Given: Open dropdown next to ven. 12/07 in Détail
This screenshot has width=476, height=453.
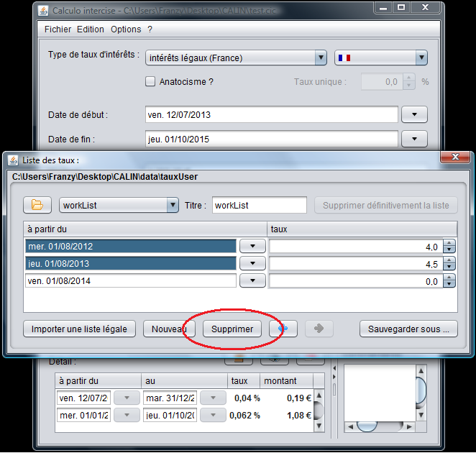Looking at the screenshot, I should click(127, 398).
